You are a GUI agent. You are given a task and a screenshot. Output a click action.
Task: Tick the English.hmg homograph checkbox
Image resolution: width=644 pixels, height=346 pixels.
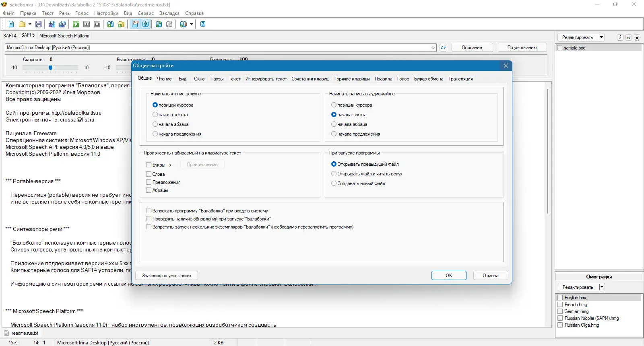560,298
